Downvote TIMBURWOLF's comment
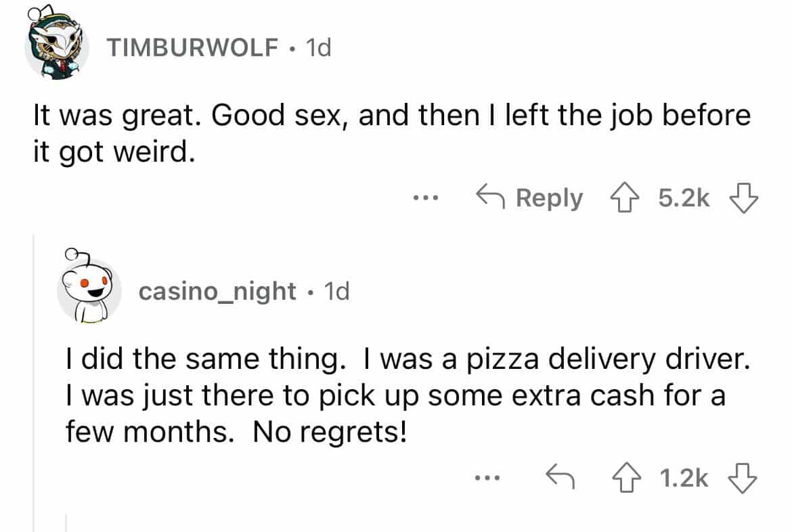Screen dimensions: 792x532 743,199
